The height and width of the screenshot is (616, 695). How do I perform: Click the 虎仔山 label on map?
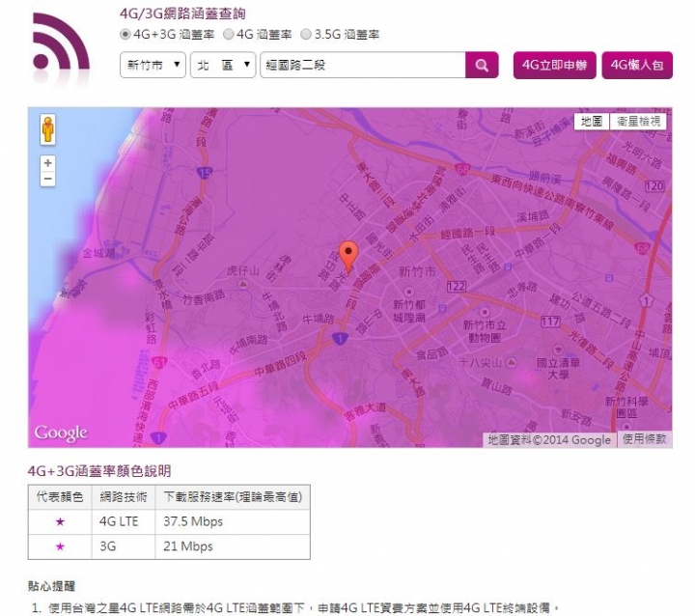click(x=242, y=270)
